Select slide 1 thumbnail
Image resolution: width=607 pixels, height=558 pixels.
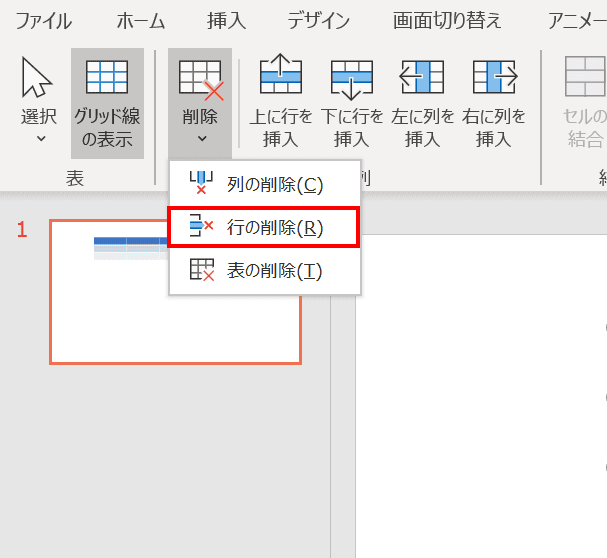[x=175, y=292]
